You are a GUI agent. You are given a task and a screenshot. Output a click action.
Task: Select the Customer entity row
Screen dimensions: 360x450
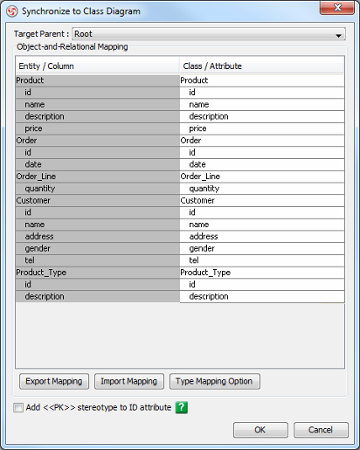pos(98,201)
